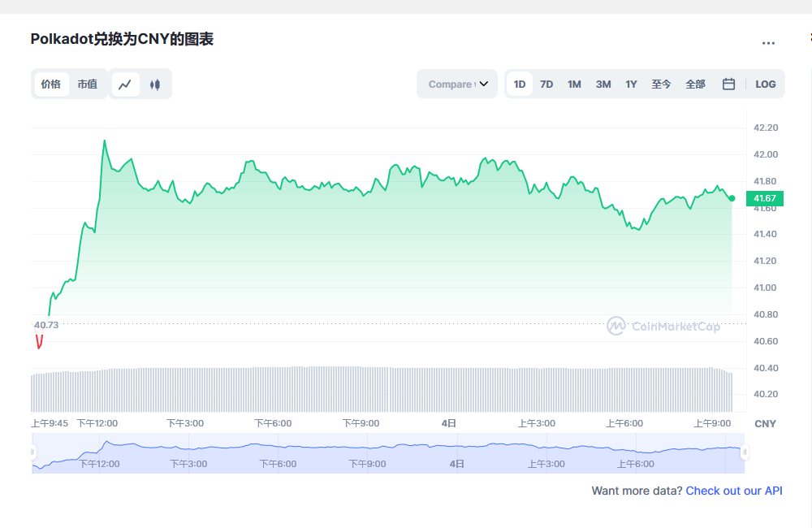
Task: Open the calendar date range picker
Action: click(728, 84)
